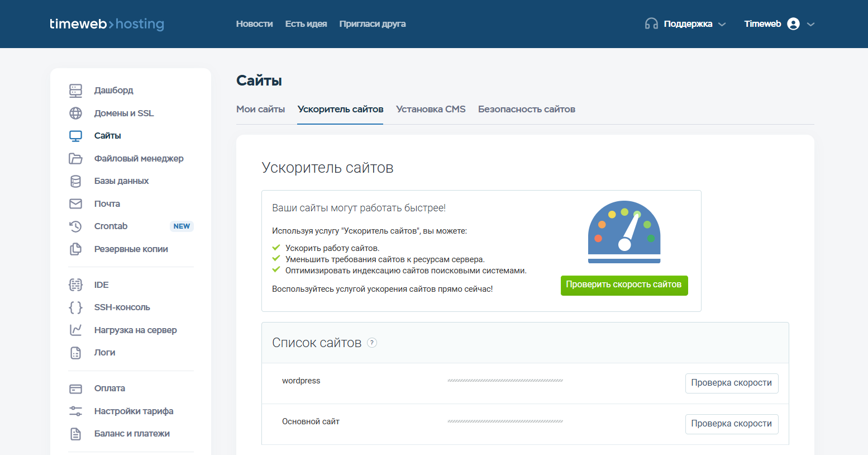Click the Dashboard server icon in sidebar

75,91
